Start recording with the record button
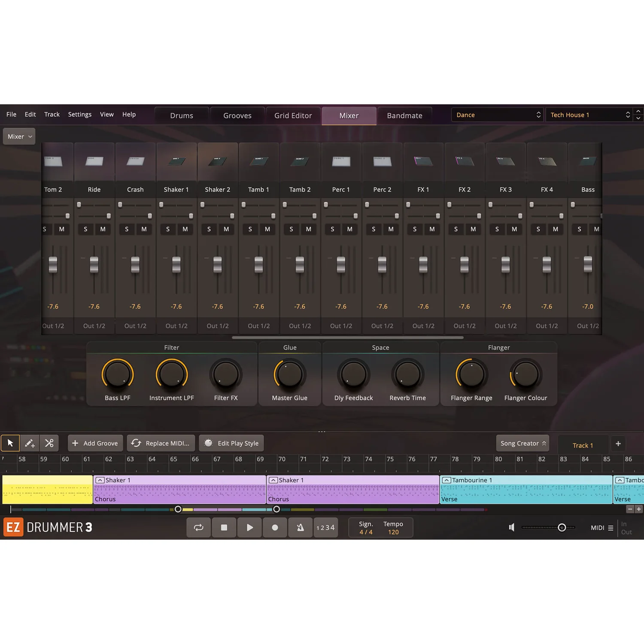Viewport: 644px width, 644px height. [275, 528]
